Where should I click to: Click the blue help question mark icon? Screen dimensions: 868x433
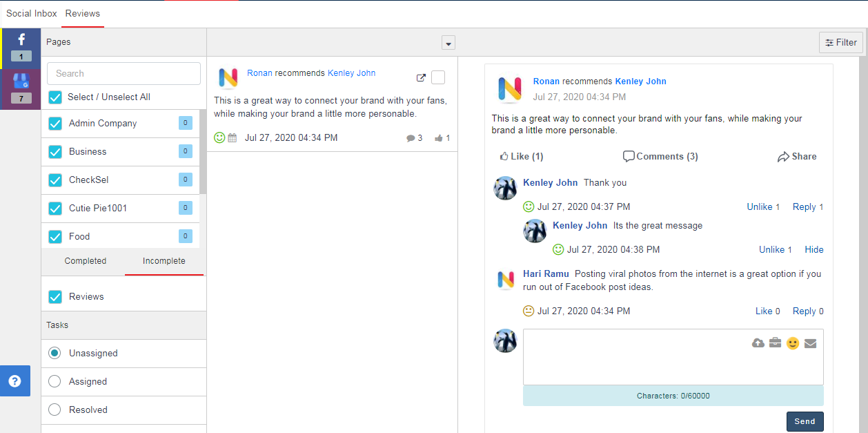tap(15, 381)
